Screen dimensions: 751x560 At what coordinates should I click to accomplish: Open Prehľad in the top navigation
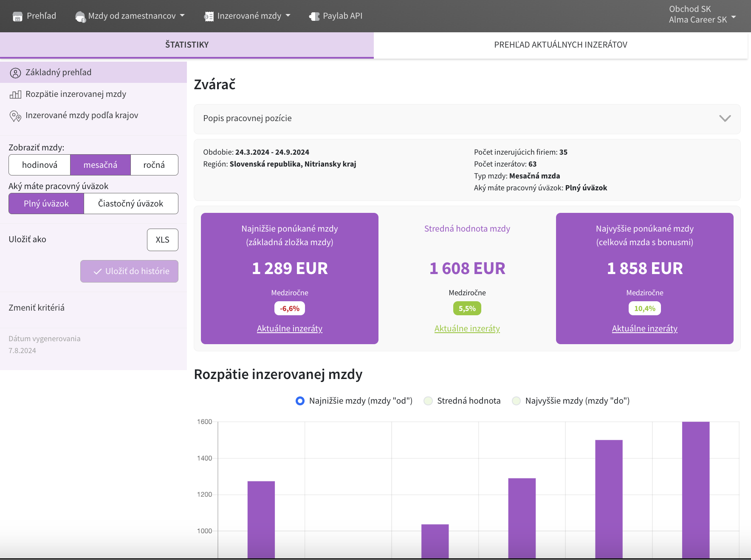click(34, 16)
